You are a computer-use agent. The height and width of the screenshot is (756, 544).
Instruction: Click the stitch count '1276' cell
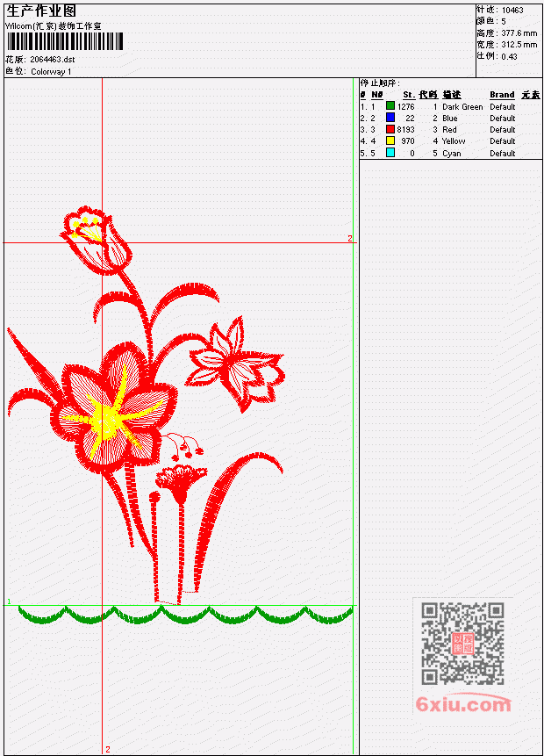(405, 106)
